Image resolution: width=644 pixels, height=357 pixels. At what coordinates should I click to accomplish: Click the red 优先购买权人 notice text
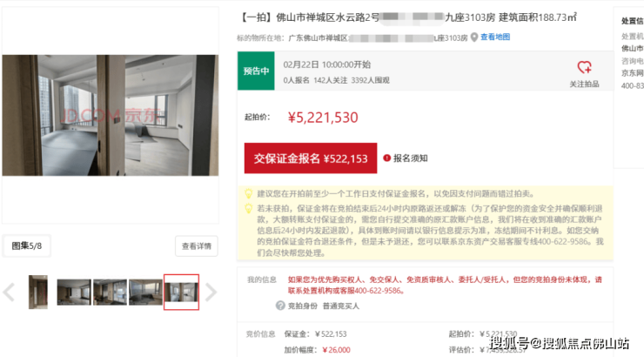(445, 285)
